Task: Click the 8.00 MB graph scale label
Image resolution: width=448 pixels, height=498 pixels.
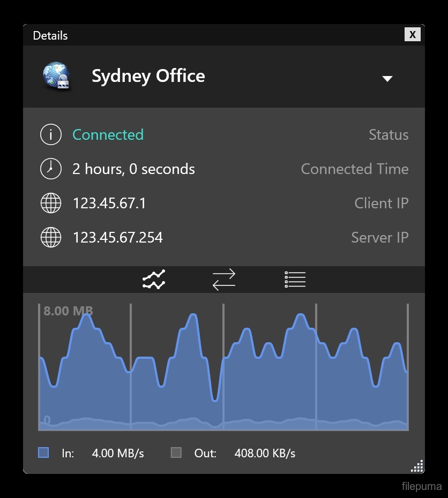Action: point(68,311)
